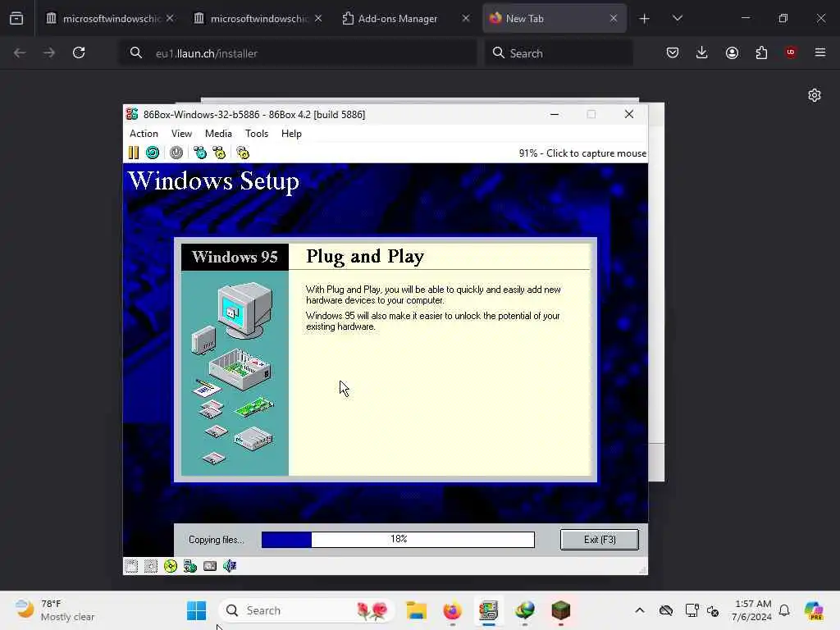Open the Pocket save icon
Image resolution: width=840 pixels, height=630 pixels.
point(673,52)
